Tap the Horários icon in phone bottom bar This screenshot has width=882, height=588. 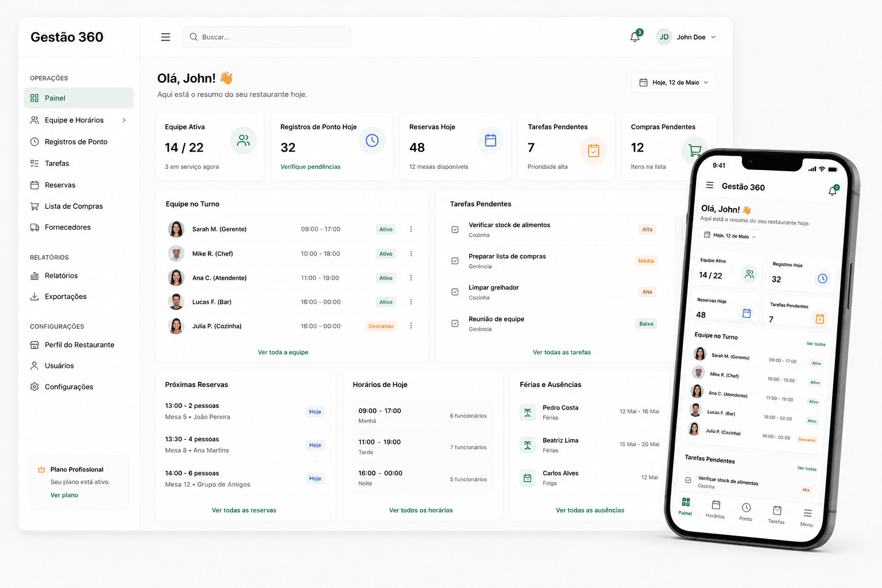[716, 505]
